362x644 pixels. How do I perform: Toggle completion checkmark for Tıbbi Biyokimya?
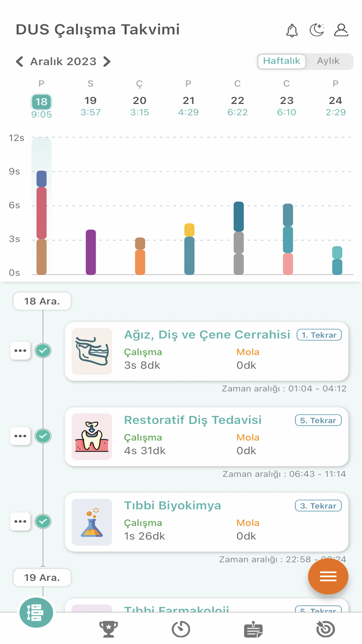[43, 521]
